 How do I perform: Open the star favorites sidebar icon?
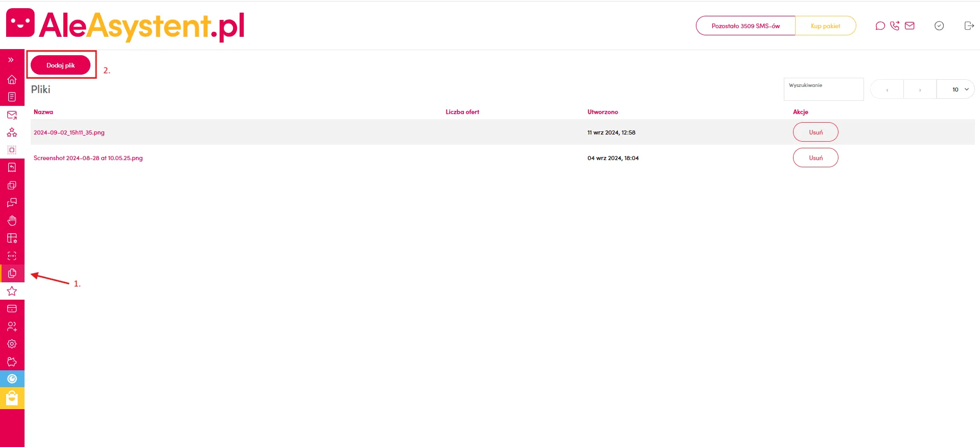12,291
